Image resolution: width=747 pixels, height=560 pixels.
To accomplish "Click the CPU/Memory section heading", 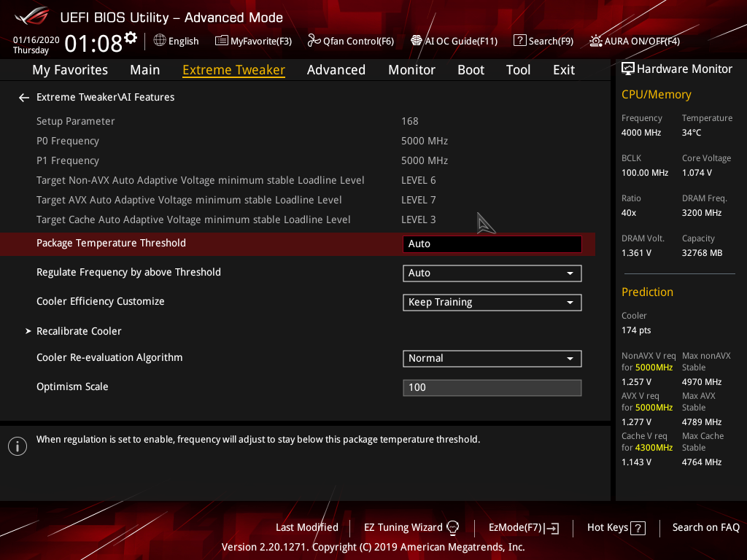I will tap(656, 95).
